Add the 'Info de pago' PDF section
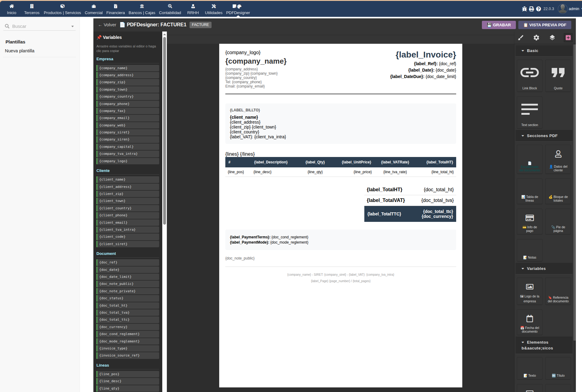This screenshot has width=582, height=392. click(529, 222)
